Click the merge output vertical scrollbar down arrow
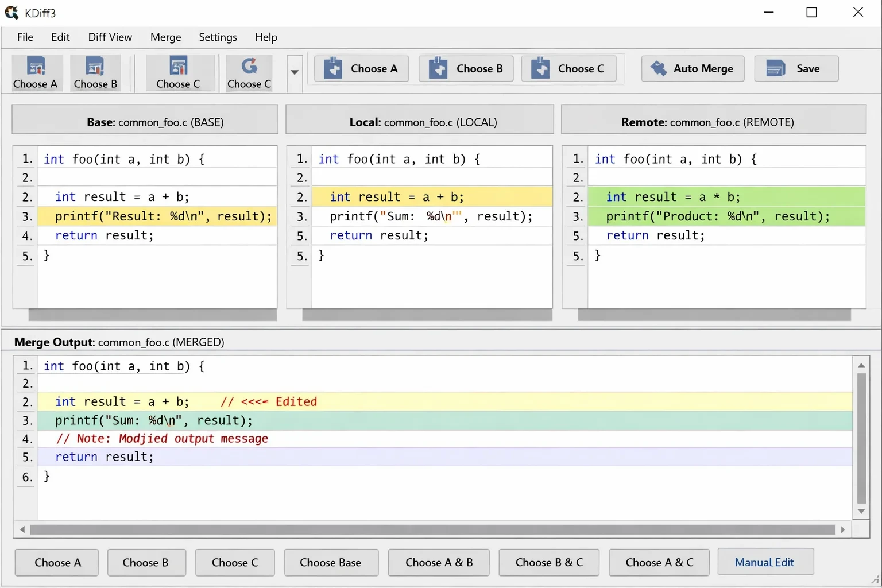 pyautogui.click(x=861, y=512)
